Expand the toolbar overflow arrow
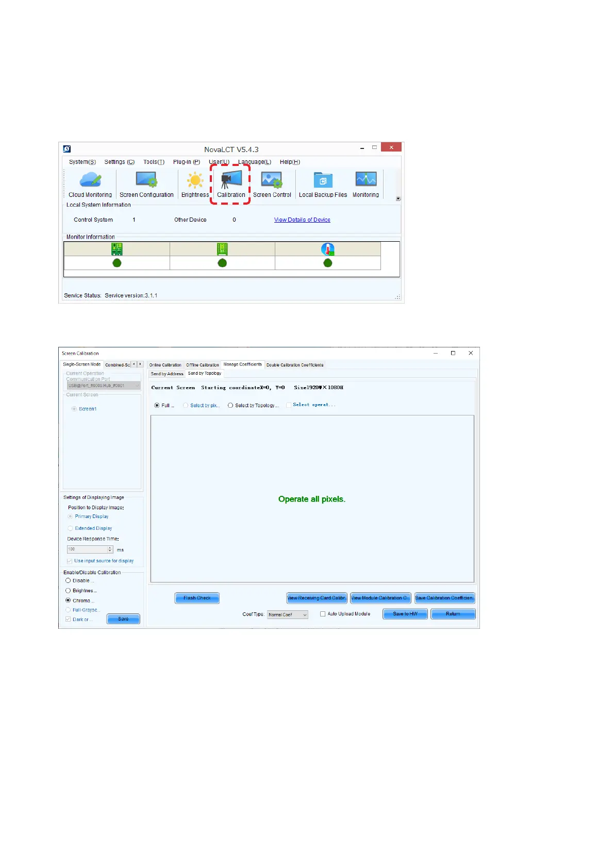 tap(398, 199)
